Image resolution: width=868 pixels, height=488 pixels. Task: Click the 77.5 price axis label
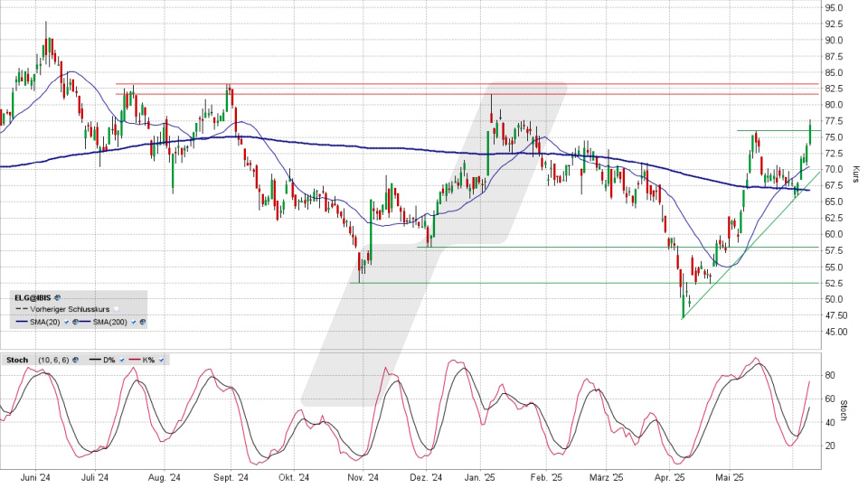pyautogui.click(x=834, y=121)
